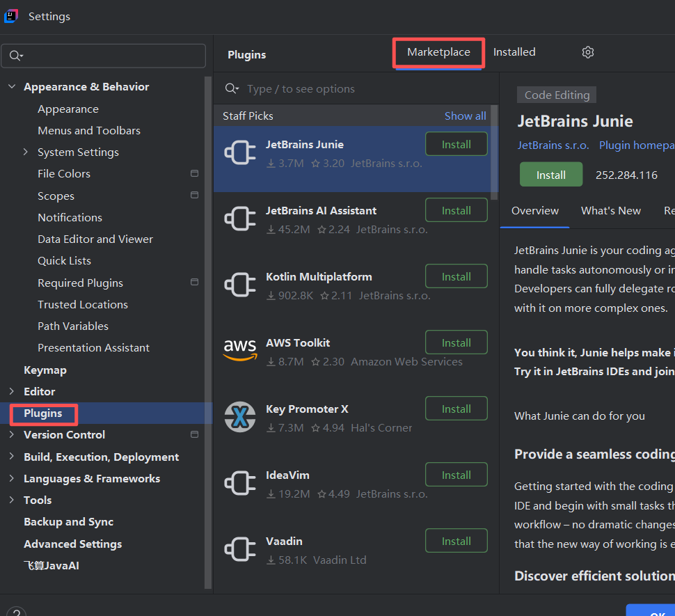Click the Kotlin Multiplatform plugin icon
675x616 pixels.
240,285
